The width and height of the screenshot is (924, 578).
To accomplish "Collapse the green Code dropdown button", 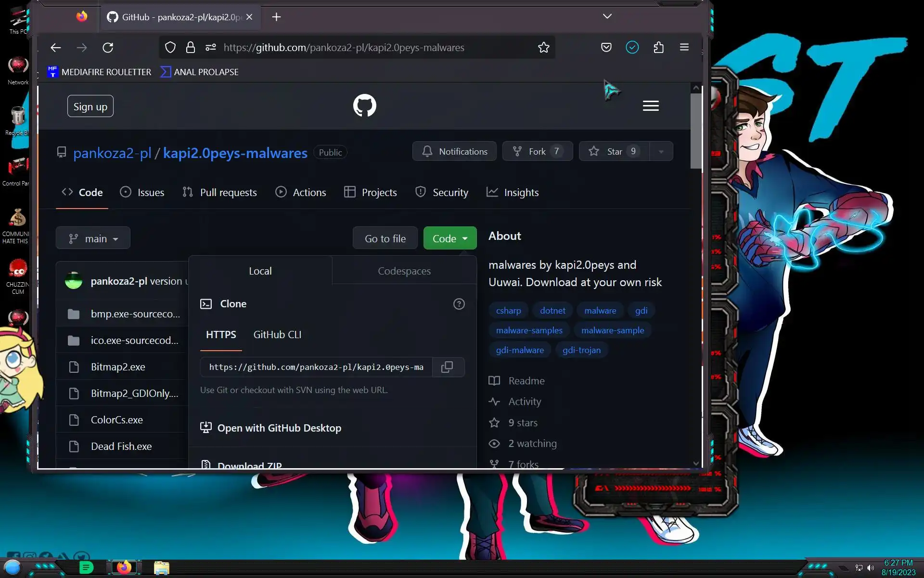I will (449, 238).
